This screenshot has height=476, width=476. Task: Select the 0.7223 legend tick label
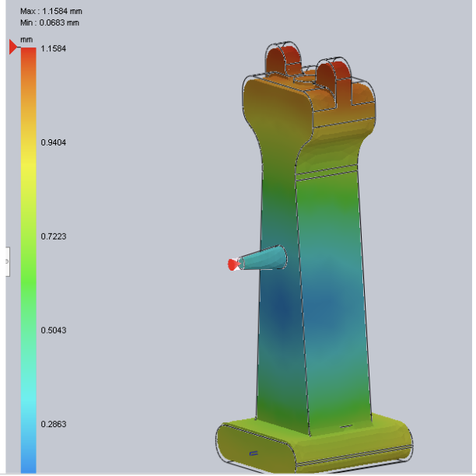click(x=53, y=236)
